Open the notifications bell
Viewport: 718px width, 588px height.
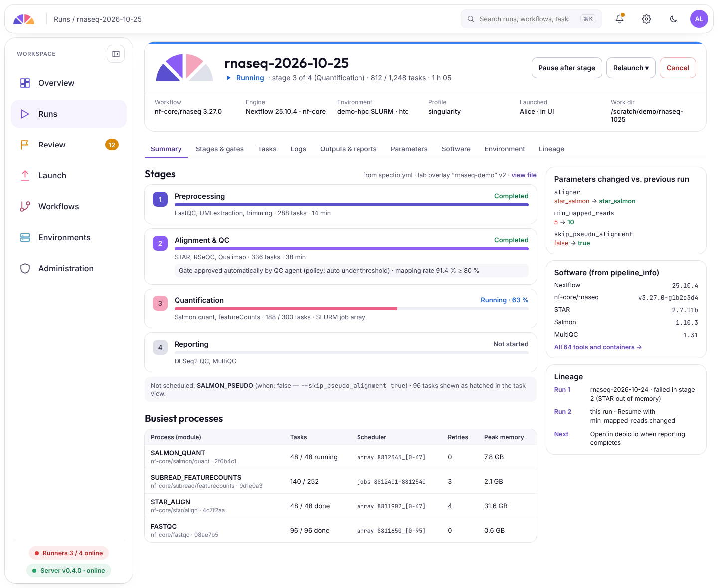click(x=619, y=19)
